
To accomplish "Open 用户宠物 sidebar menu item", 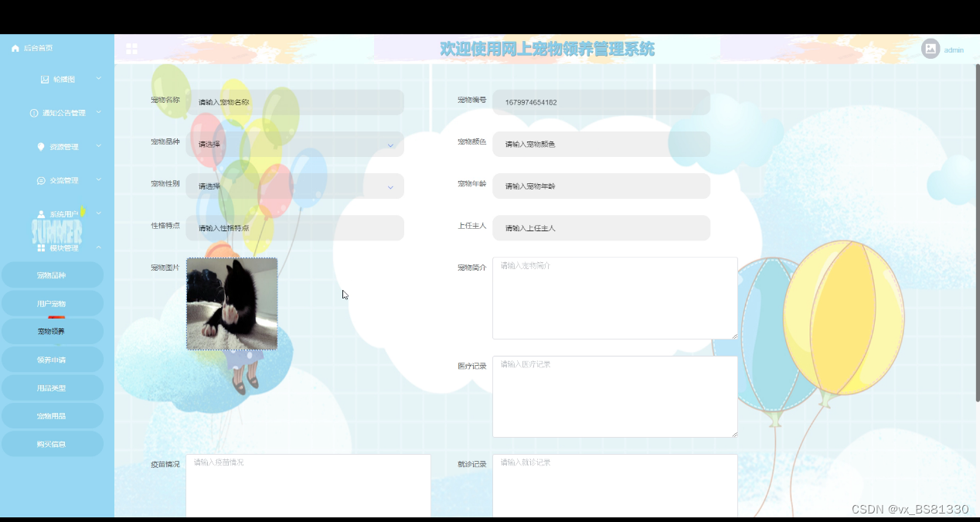I will click(x=53, y=303).
